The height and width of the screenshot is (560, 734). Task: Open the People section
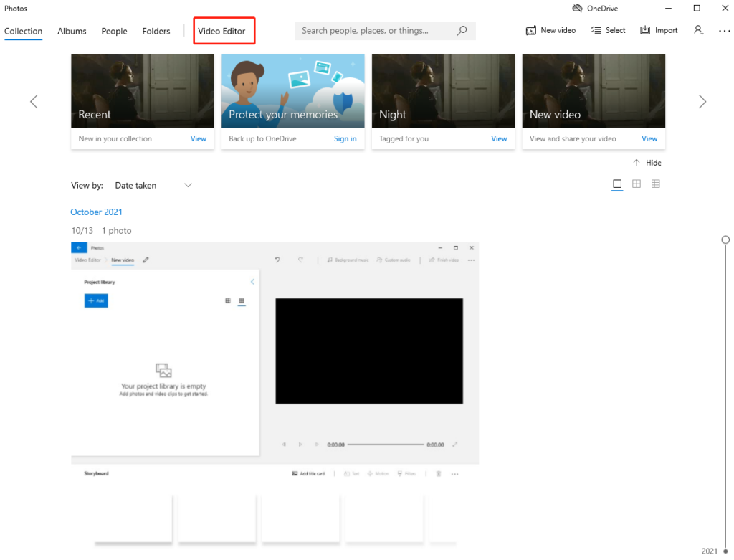(x=114, y=31)
